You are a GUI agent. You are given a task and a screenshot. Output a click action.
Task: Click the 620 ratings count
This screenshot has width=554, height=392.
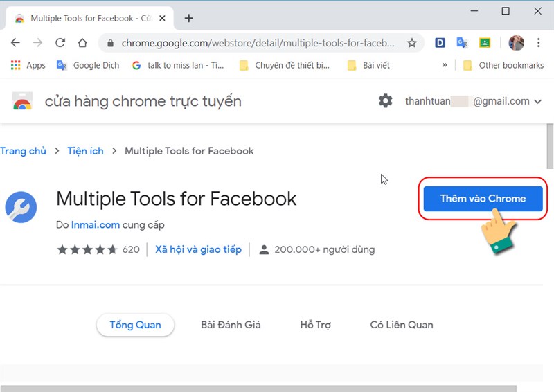pos(131,249)
